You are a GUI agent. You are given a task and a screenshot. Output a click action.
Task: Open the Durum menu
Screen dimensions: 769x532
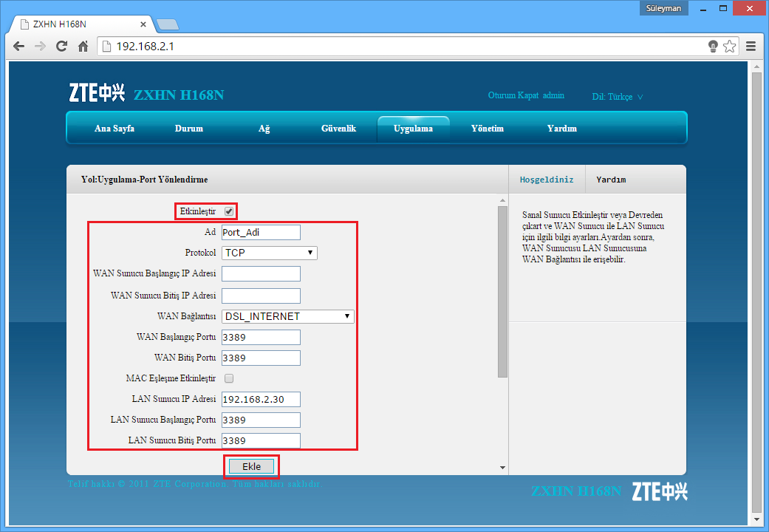click(x=189, y=129)
